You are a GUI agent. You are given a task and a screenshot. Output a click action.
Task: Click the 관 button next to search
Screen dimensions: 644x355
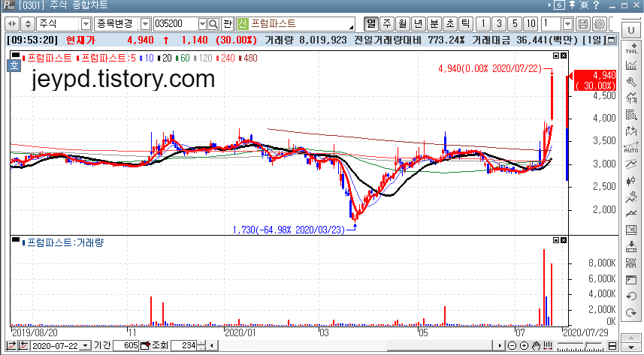(228, 24)
